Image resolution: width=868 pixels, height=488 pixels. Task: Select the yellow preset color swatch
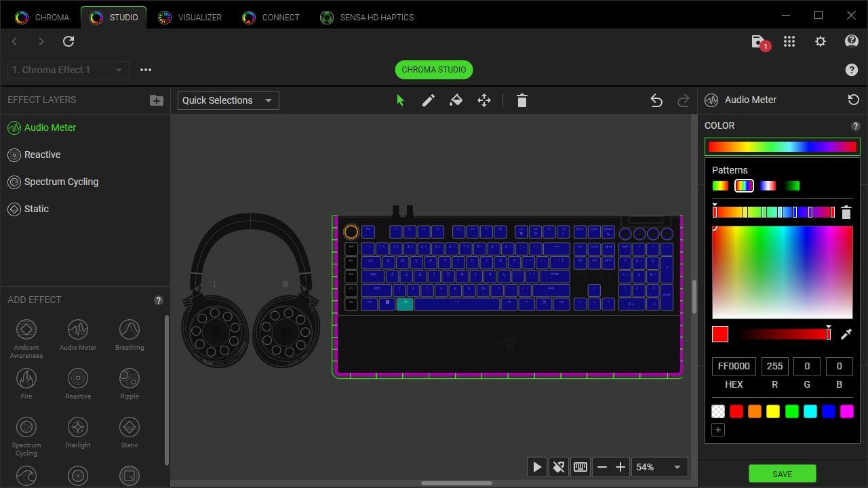[773, 411]
